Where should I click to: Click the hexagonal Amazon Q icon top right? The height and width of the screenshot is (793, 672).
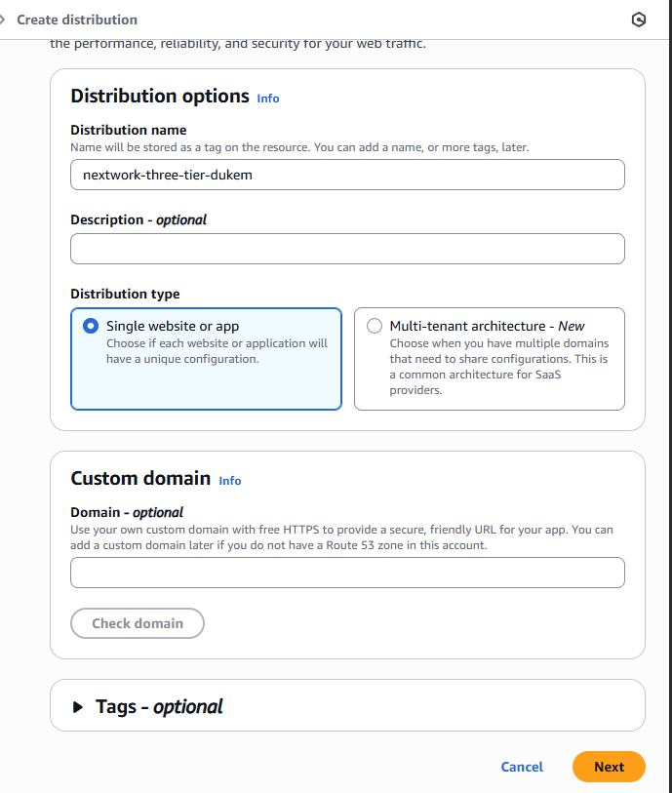pos(638,20)
